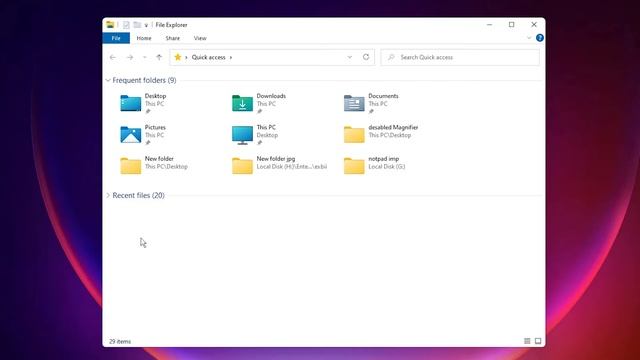Click the New folder jpg name label
Screen dimensions: 640x360
click(x=276, y=159)
